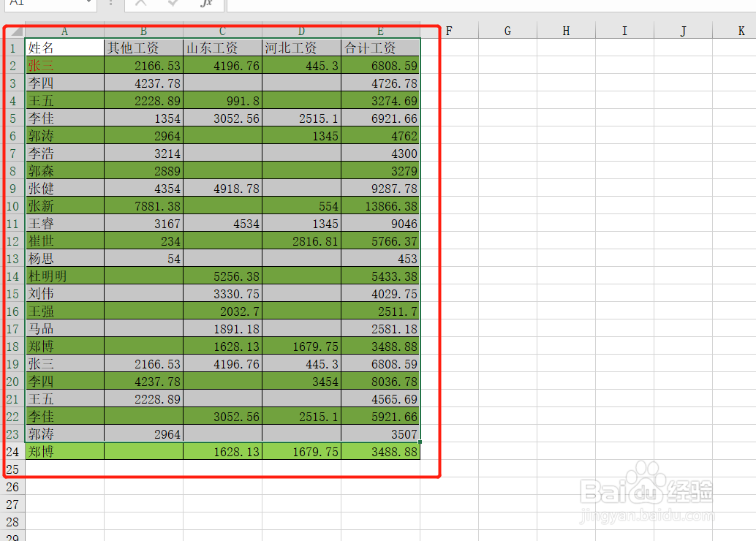This screenshot has height=541, width=756.
Task: Select column B header
Action: click(x=144, y=31)
